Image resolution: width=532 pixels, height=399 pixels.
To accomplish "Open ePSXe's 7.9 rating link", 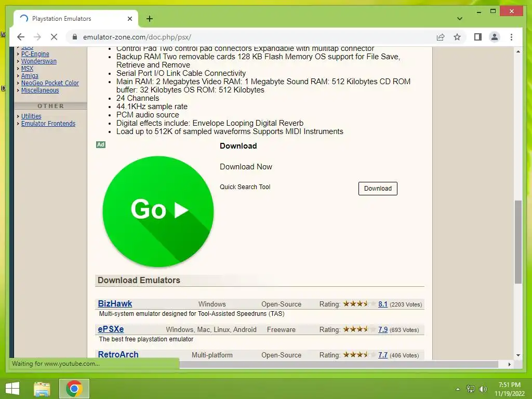I will point(383,329).
